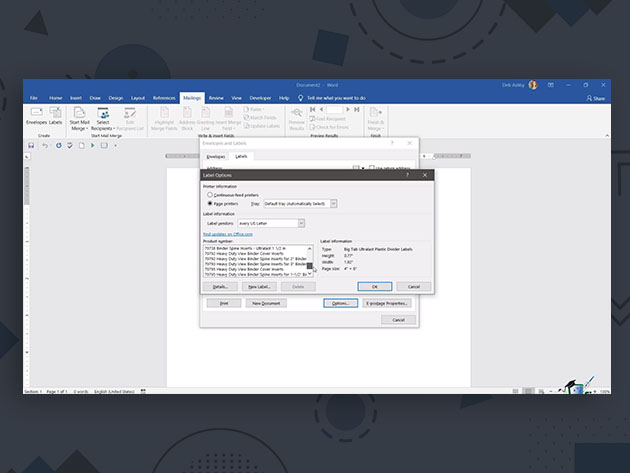Click the New Document button

point(266,303)
